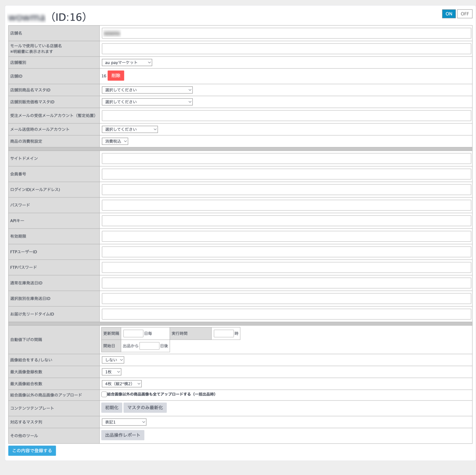This screenshot has width=476, height=475.
Task: Open the 最大画像結合枚数 dropdown
Action: tap(122, 384)
